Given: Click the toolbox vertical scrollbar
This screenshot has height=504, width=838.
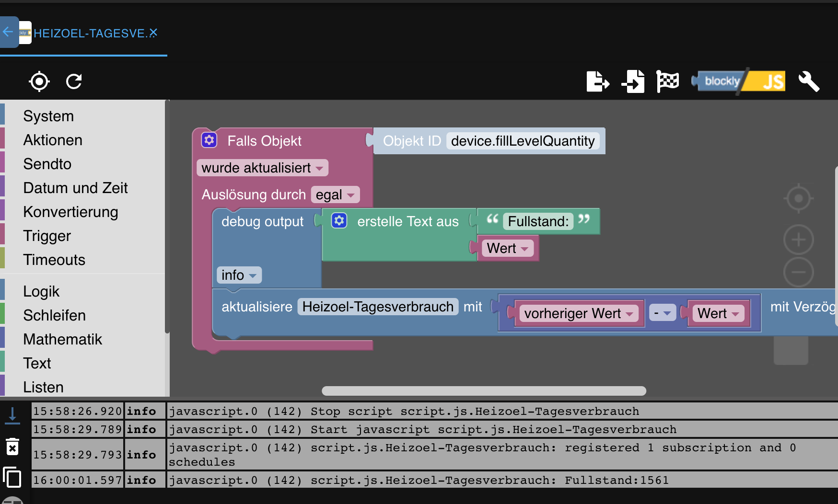Looking at the screenshot, I should (167, 217).
